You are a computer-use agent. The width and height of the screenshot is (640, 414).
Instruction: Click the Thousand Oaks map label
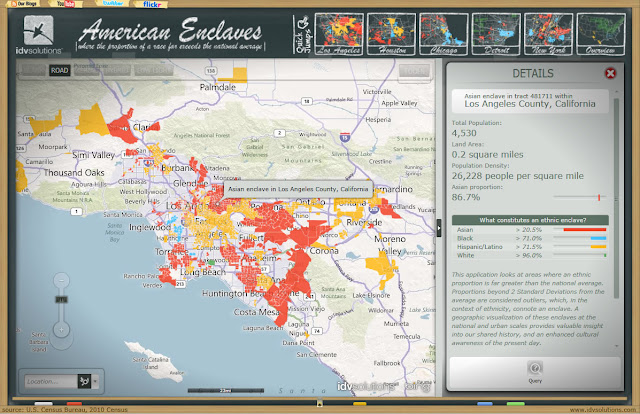click(74, 173)
